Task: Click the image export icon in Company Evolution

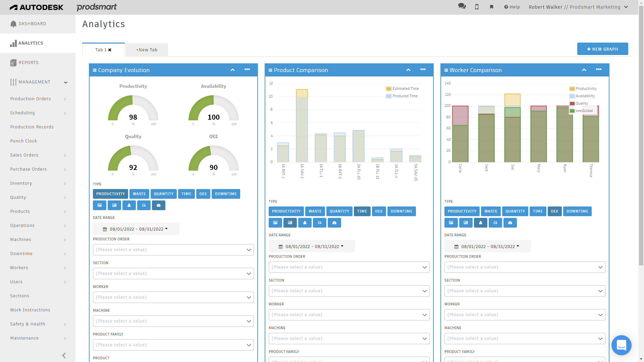Action: [x=100, y=205]
